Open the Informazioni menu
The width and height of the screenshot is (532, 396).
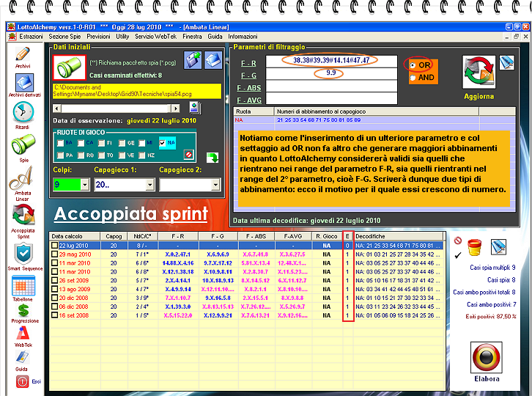coord(243,37)
